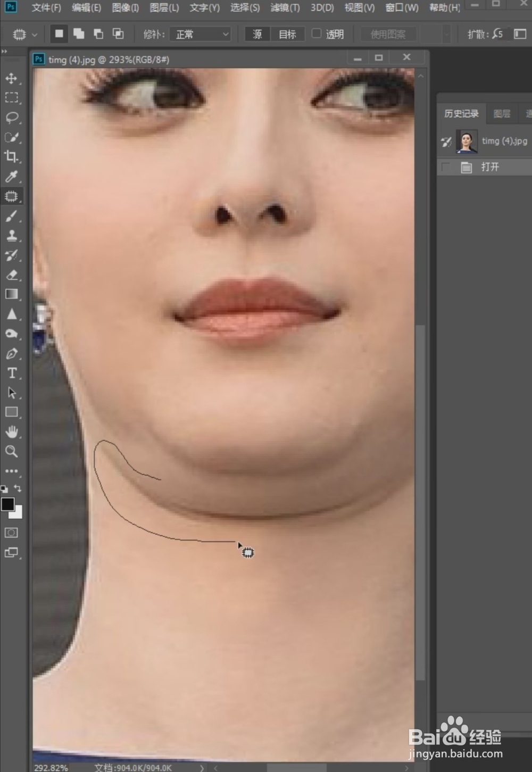Open the 图层(L) menu
Viewport: 532px width, 772px height.
[x=164, y=7]
